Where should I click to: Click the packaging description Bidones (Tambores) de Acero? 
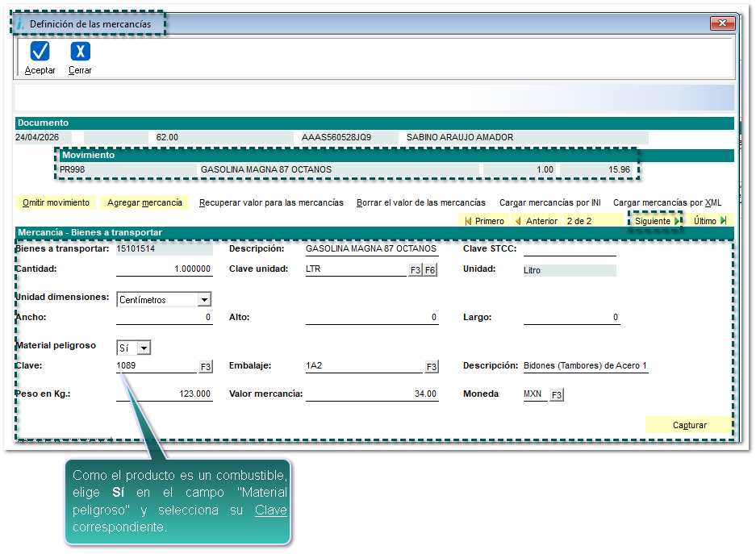(x=586, y=365)
